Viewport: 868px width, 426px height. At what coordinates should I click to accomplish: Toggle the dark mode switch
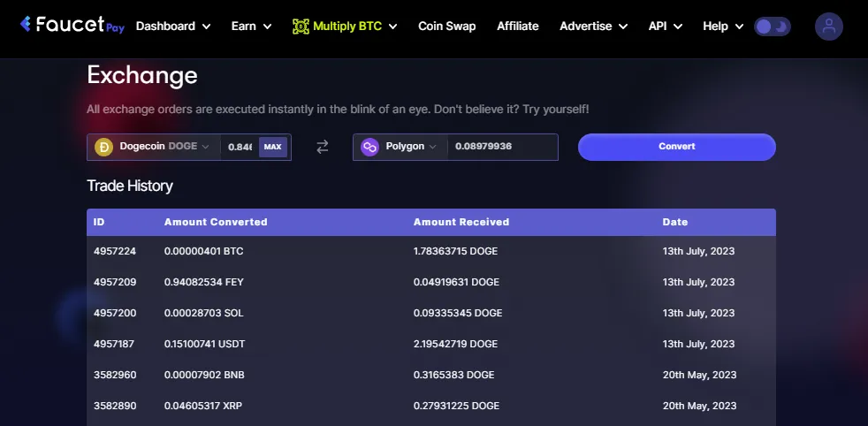773,27
